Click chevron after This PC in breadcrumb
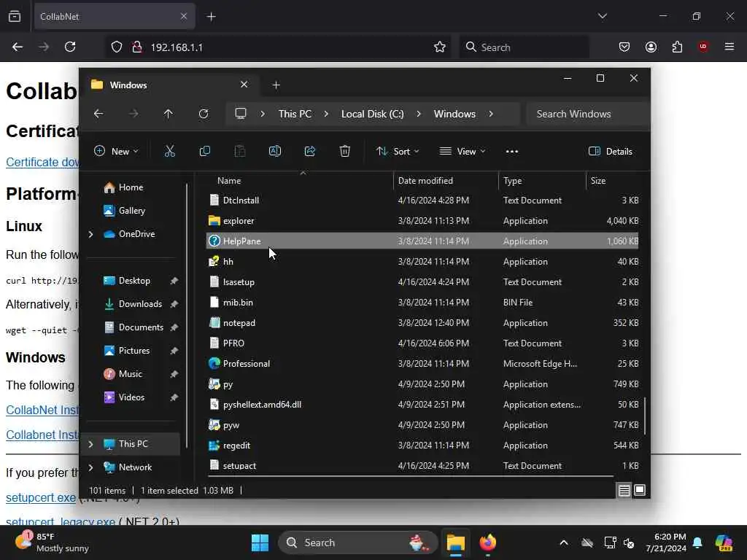Viewport: 747px width, 560px height. [x=326, y=114]
